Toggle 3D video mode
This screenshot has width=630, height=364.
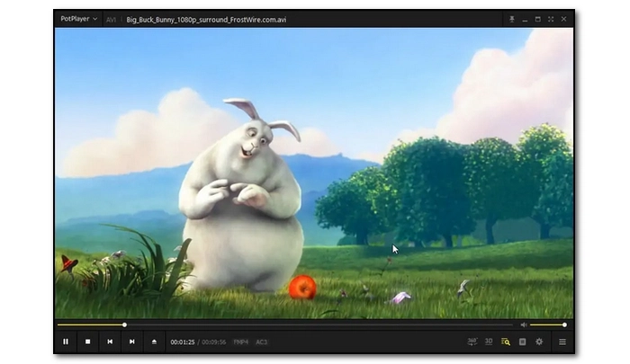(489, 342)
